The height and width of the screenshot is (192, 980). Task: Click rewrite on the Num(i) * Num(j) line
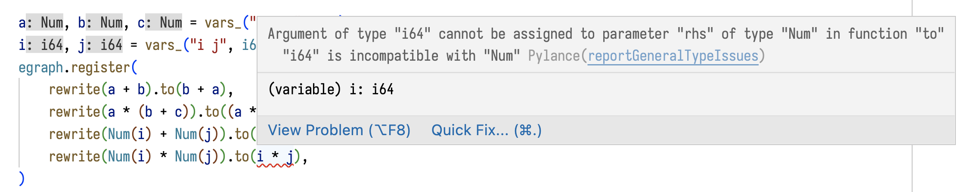pos(74,157)
